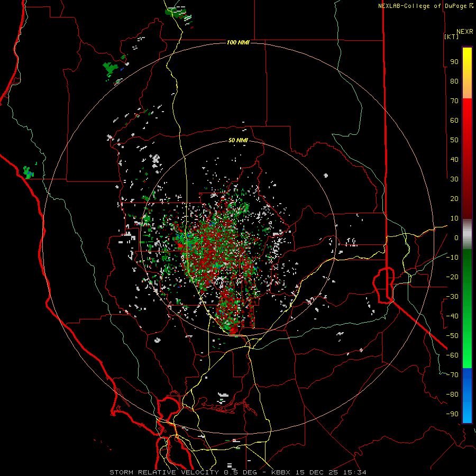Viewport: 476px width, 476px height.
Task: Click the 0 value on the velocity scale
Action: click(456, 237)
